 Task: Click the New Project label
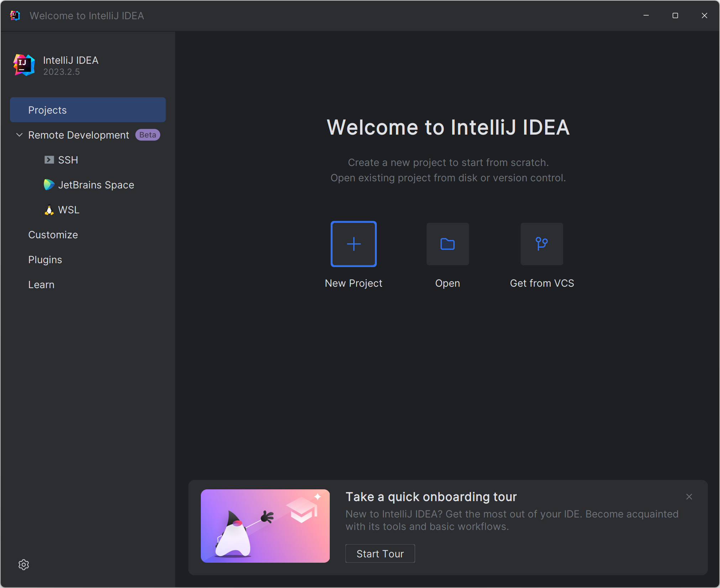click(354, 283)
